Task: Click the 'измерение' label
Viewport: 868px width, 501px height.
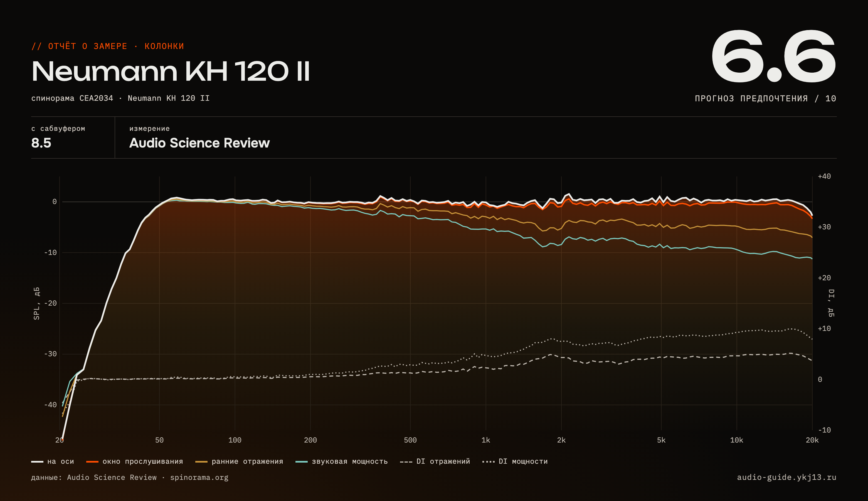Action: (x=150, y=129)
